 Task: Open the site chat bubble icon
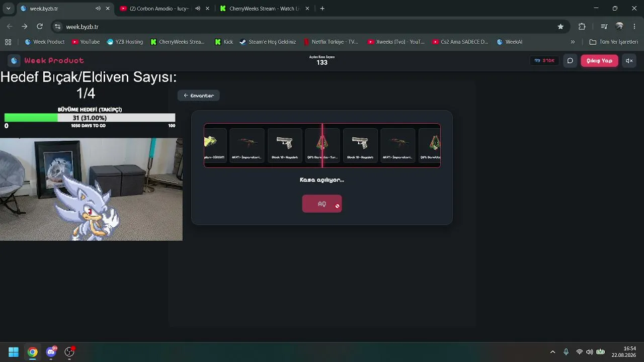(570, 60)
